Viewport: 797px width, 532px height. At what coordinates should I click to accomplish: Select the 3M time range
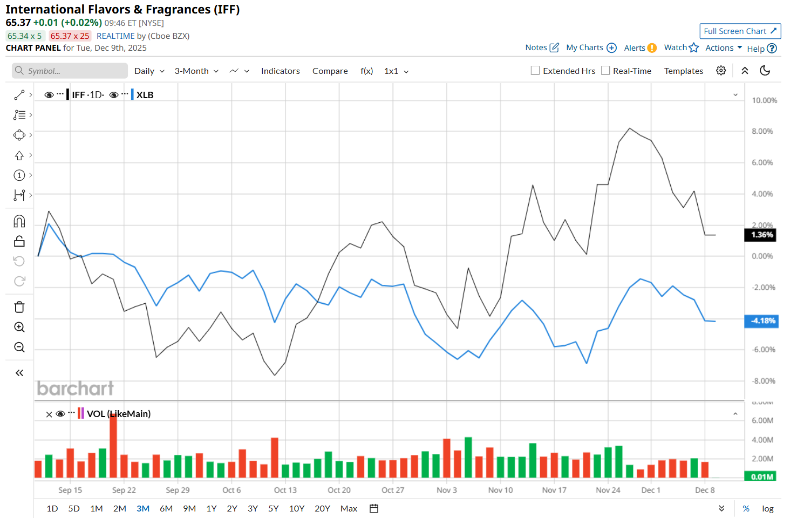143,508
